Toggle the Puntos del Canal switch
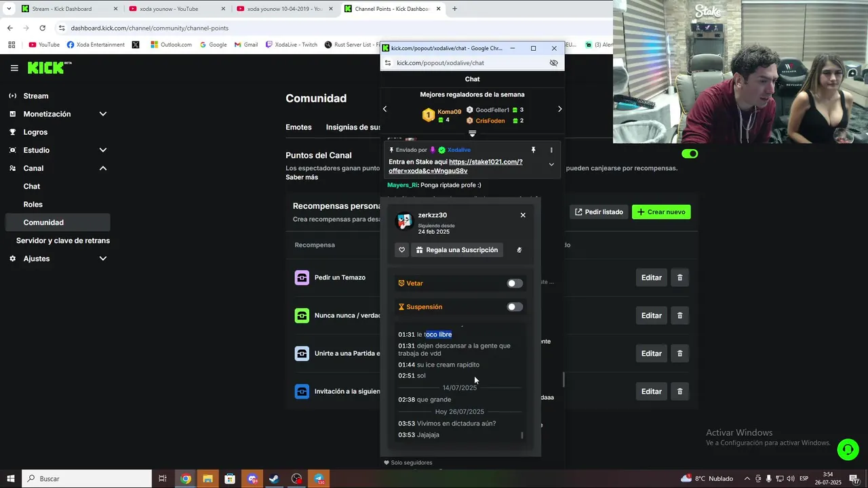Viewport: 868px width, 488px height. pyautogui.click(x=690, y=154)
